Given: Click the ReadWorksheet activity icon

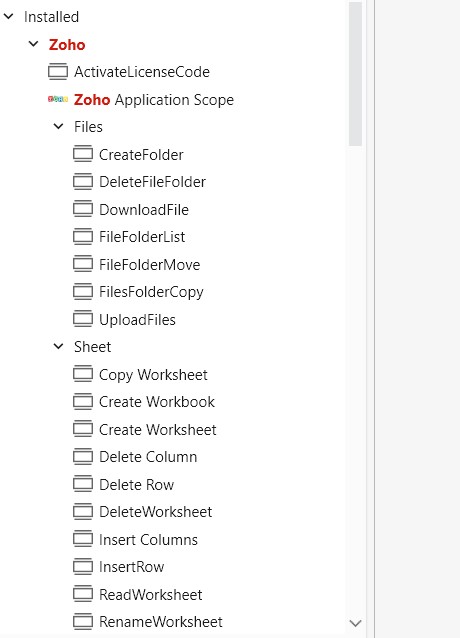Looking at the screenshot, I should click(83, 594).
